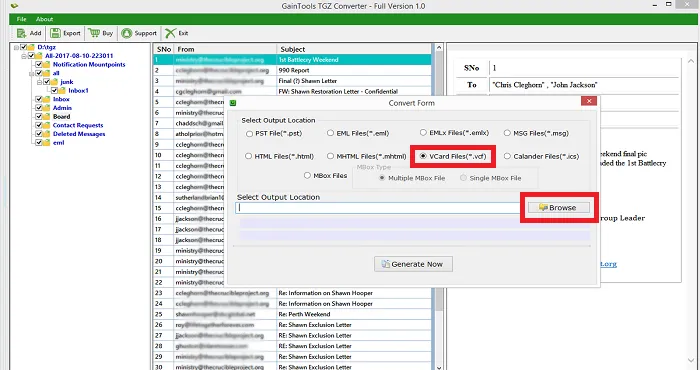Select email 'Final (?) Shawn Letter'
The width and height of the screenshot is (700, 370).
coord(292,81)
